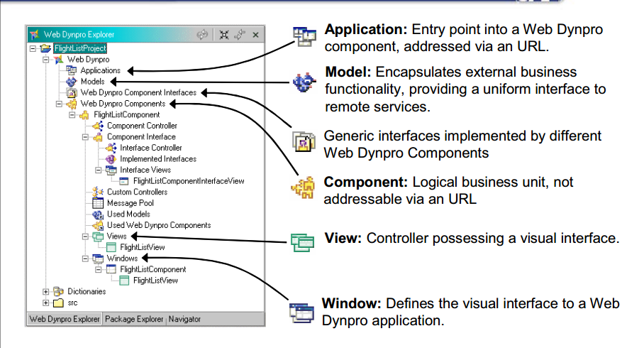This screenshot has width=644, height=348.
Task: Click the Component Controller icon
Action: pyautogui.click(x=98, y=126)
